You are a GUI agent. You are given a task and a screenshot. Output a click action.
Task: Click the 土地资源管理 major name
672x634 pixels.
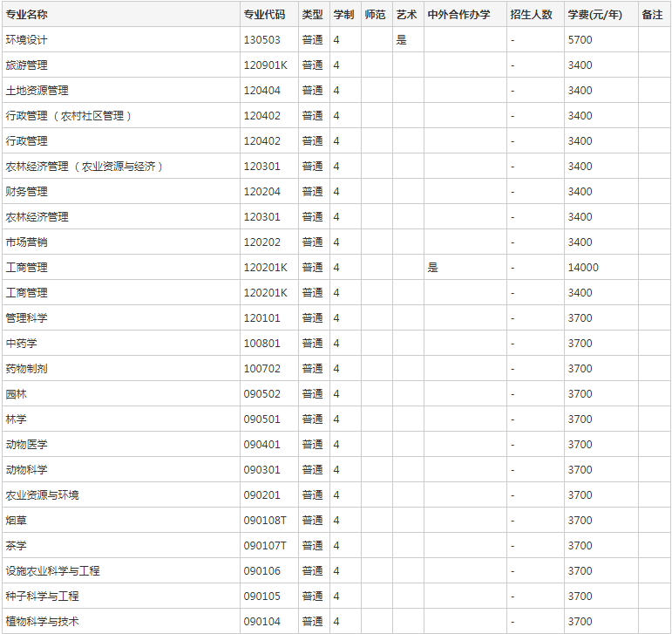(37, 91)
